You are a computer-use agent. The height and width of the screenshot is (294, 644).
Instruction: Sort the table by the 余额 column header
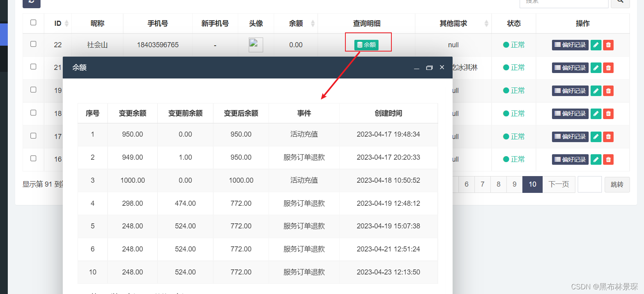pyautogui.click(x=296, y=23)
